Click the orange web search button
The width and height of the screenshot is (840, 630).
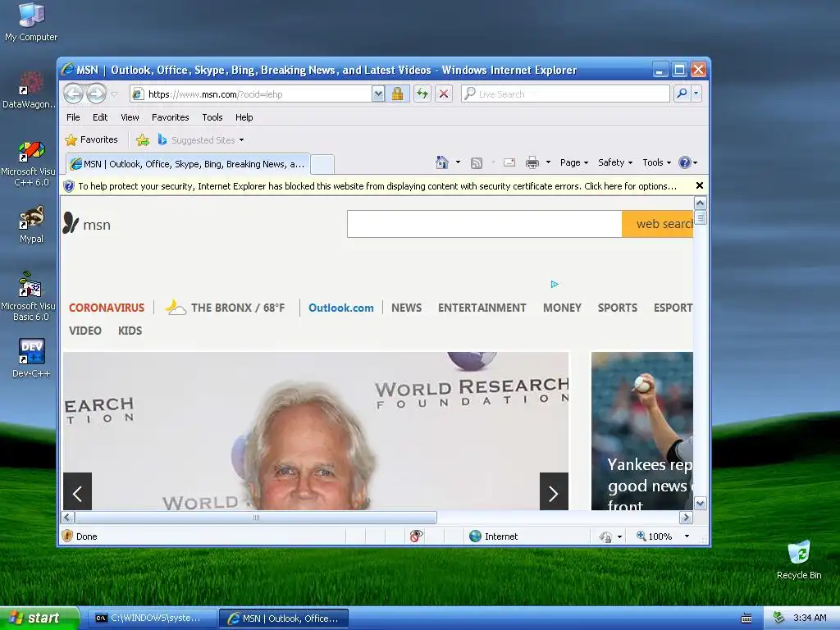(x=657, y=224)
